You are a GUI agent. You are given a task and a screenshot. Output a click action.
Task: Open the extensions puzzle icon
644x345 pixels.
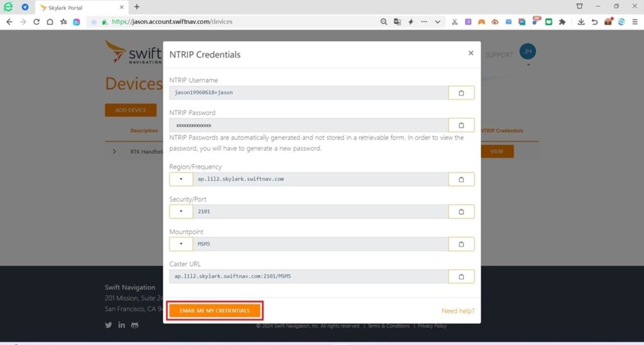pyautogui.click(x=562, y=22)
